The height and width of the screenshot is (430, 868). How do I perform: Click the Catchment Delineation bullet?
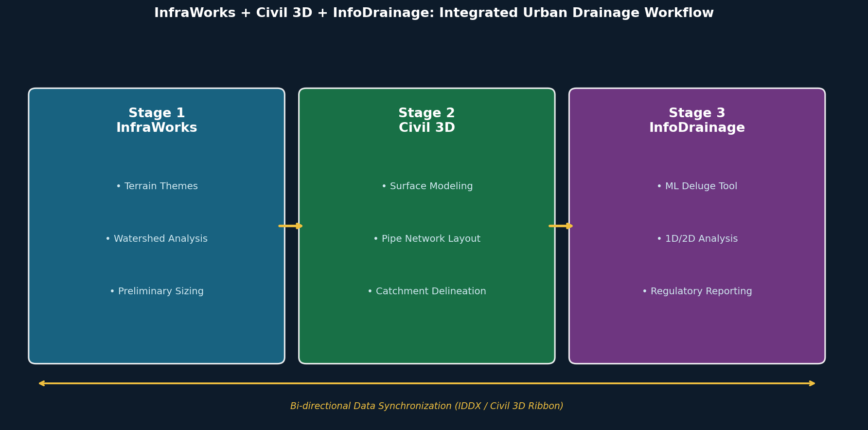(427, 291)
